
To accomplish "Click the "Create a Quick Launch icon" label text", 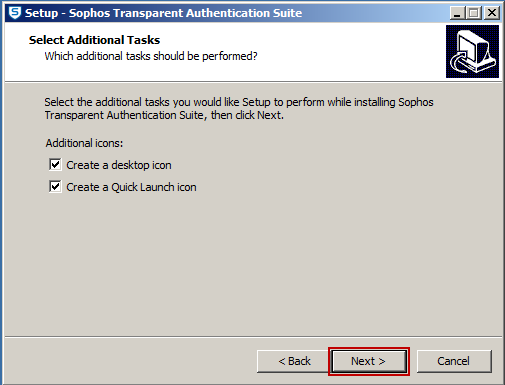I will pyautogui.click(x=131, y=187).
